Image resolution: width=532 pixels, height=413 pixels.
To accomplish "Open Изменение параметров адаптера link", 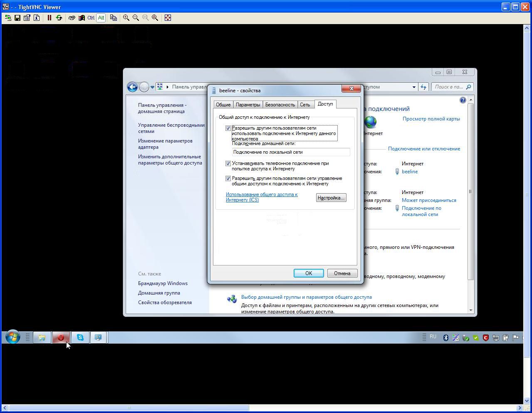I will [x=165, y=144].
